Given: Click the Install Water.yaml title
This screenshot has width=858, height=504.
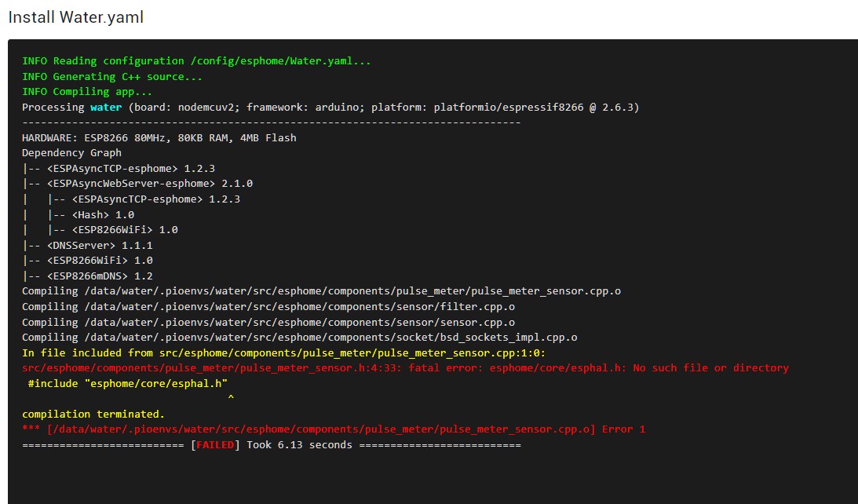Looking at the screenshot, I should click(x=76, y=16).
